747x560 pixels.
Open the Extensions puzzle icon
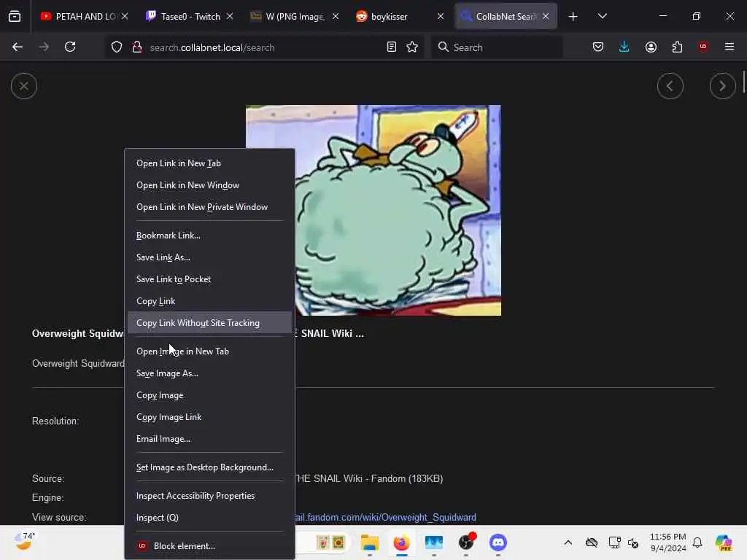pos(677,47)
